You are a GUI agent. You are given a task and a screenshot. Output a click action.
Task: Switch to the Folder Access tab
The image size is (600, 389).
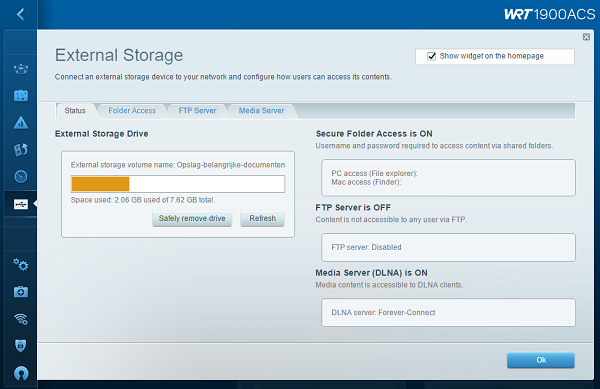tap(132, 111)
